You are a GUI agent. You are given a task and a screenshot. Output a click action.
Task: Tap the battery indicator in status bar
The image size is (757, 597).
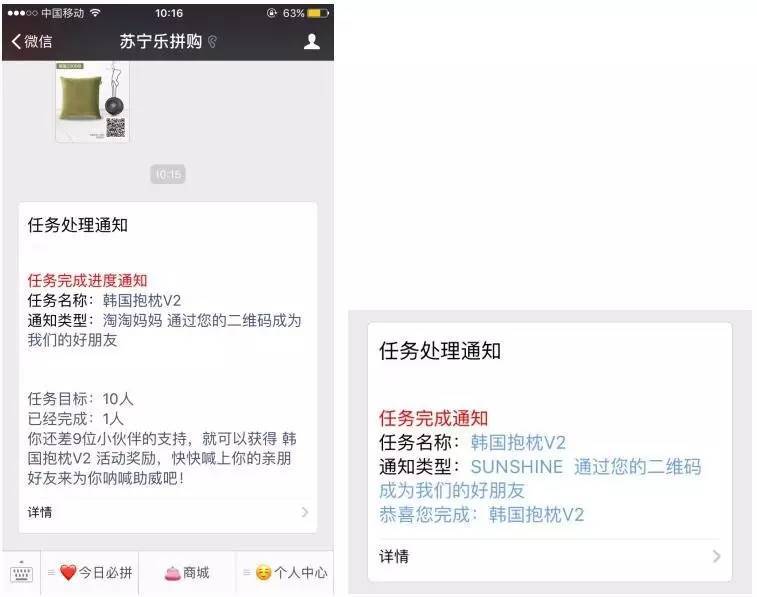click(x=318, y=13)
